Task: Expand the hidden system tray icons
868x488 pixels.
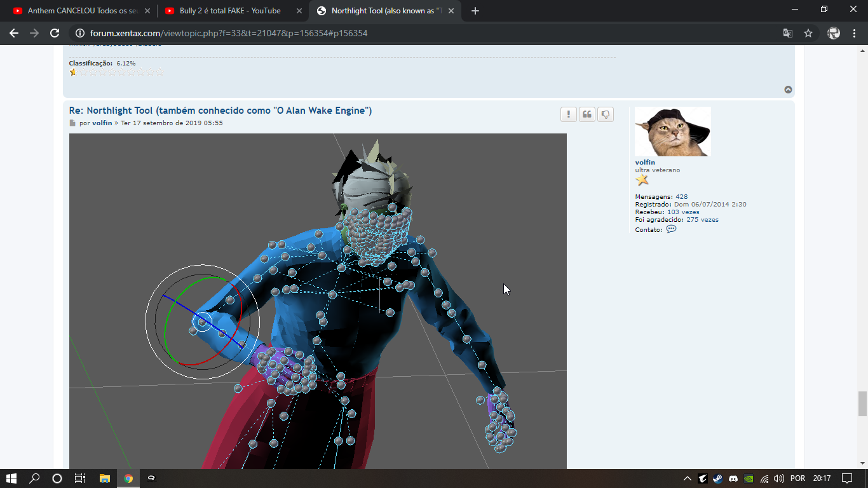Action: click(687, 478)
